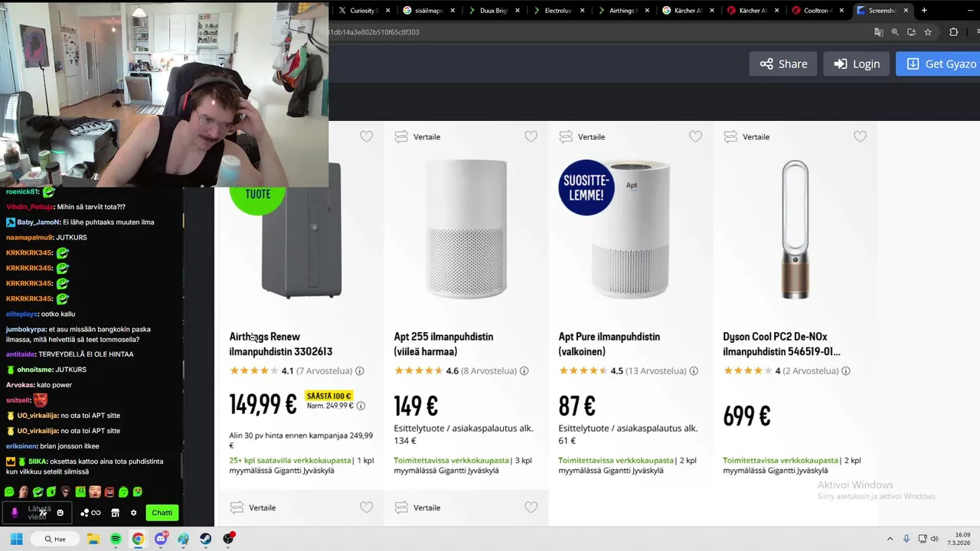
Task: Expand the system tray hidden icons chevron
Action: [x=890, y=539]
